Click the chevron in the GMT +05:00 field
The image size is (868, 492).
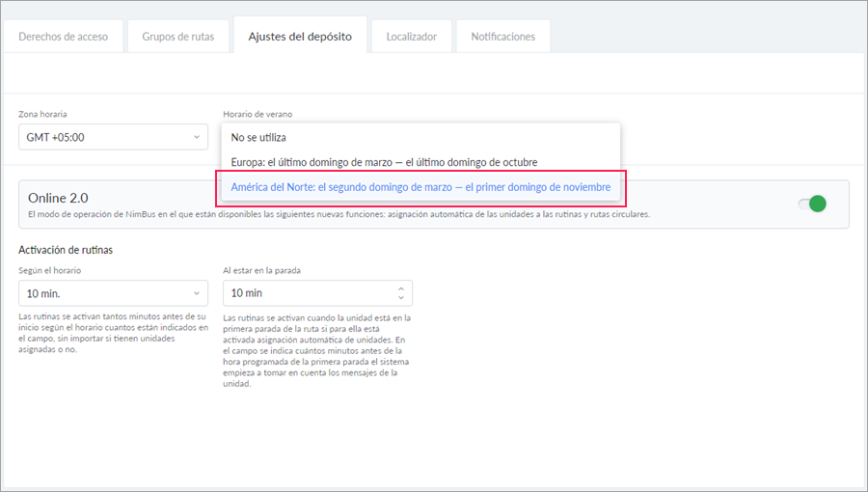point(197,137)
